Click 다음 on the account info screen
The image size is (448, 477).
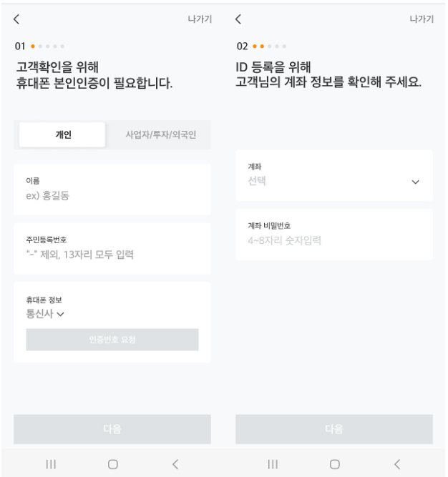[334, 429]
